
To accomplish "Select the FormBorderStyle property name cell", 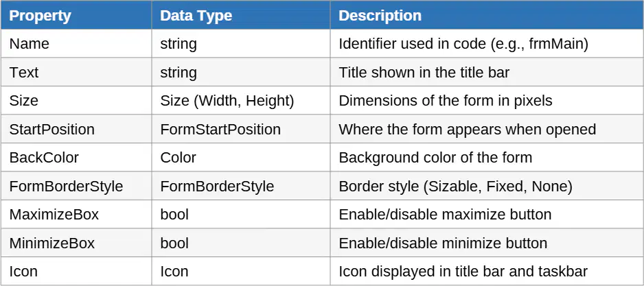I will click(76, 186).
